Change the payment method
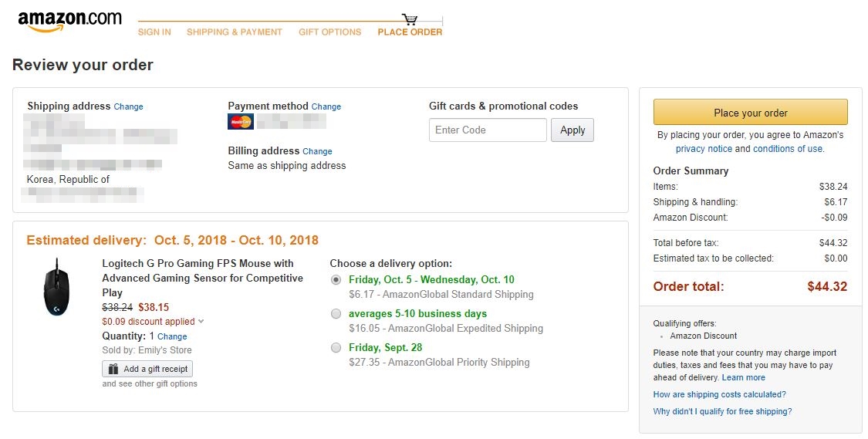The image size is (868, 439). pyautogui.click(x=326, y=107)
